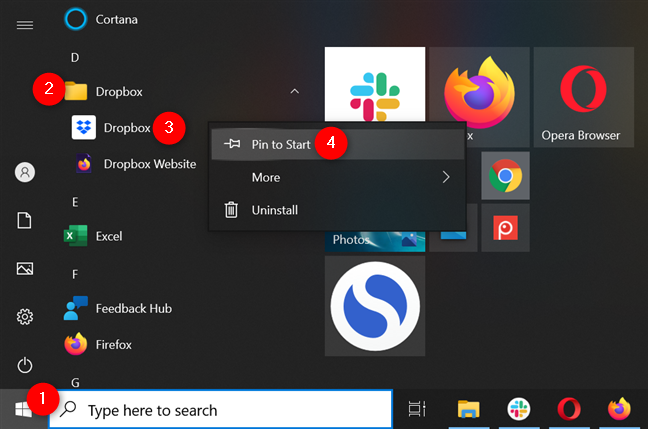
Task: Open the Dropbox folder in the app list
Action: pos(103,91)
